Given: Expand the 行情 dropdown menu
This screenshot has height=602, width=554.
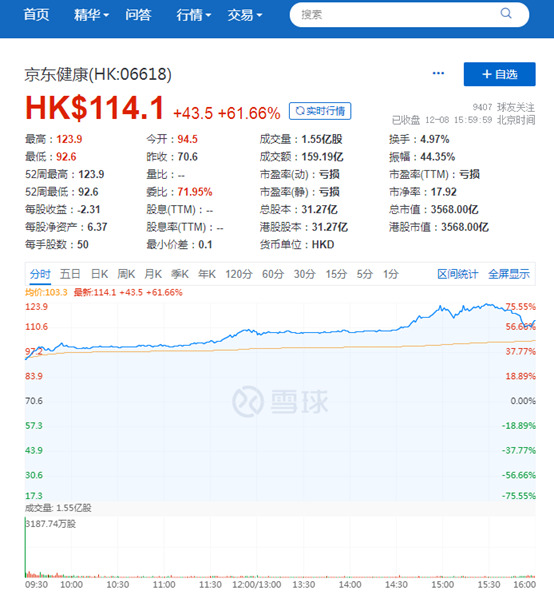Looking at the screenshot, I should point(193,15).
